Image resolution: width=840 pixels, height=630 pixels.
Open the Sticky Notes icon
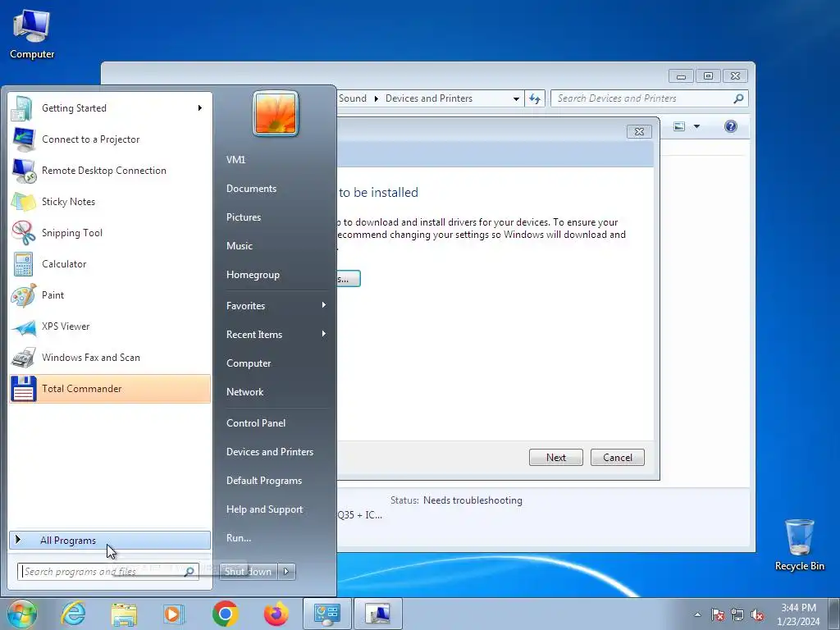[x=23, y=202]
